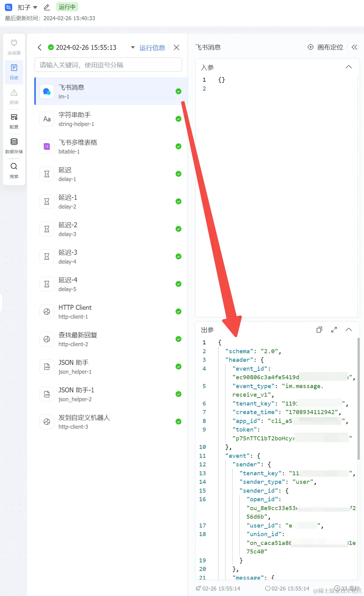This screenshot has width=364, height=596.
Task: Click the 运行信息 link
Action: click(152, 48)
